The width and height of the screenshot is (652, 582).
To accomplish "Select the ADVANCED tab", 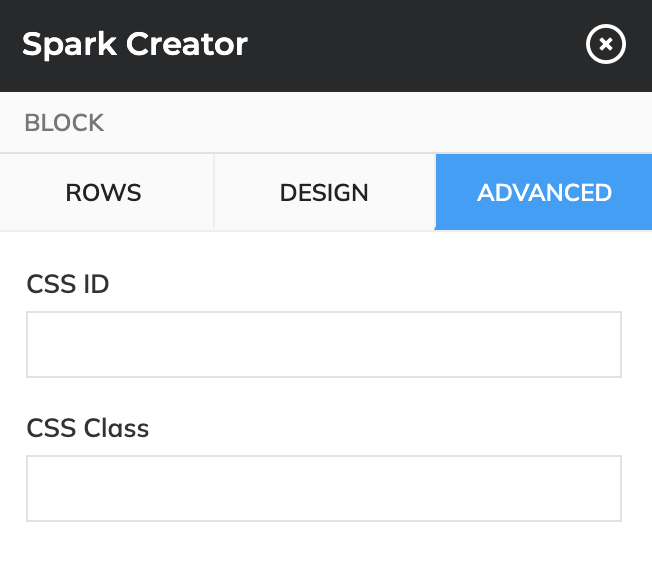I will pyautogui.click(x=544, y=192).
